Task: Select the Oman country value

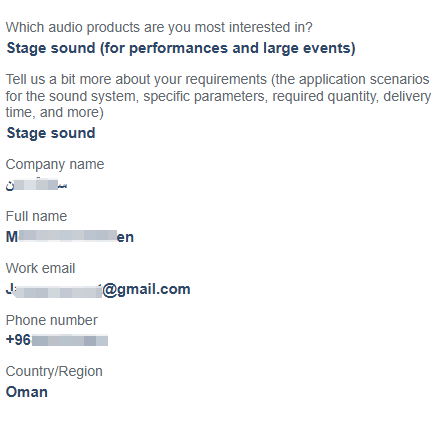Action: (27, 392)
